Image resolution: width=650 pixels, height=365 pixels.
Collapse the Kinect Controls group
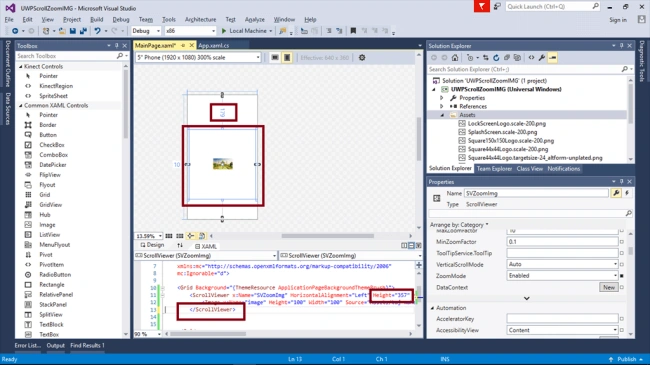tap(21, 66)
